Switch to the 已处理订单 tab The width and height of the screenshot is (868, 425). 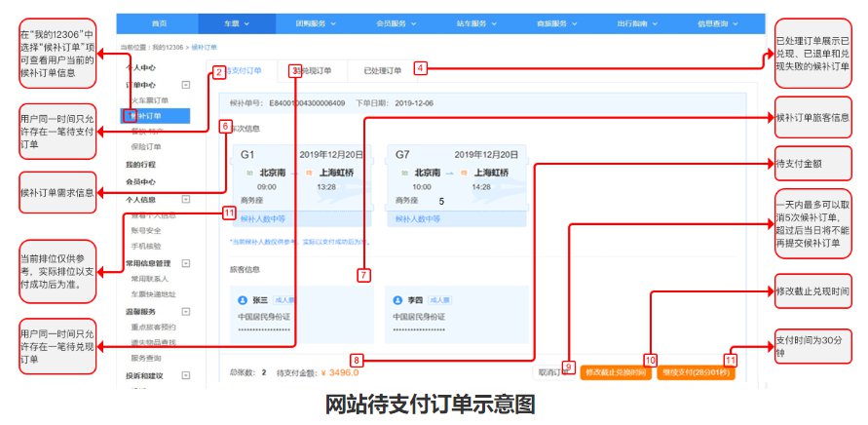(x=383, y=71)
